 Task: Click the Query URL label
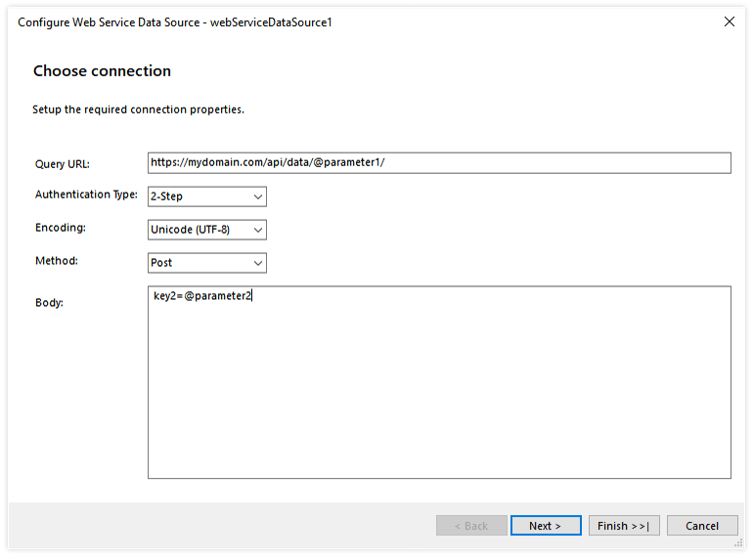click(63, 164)
